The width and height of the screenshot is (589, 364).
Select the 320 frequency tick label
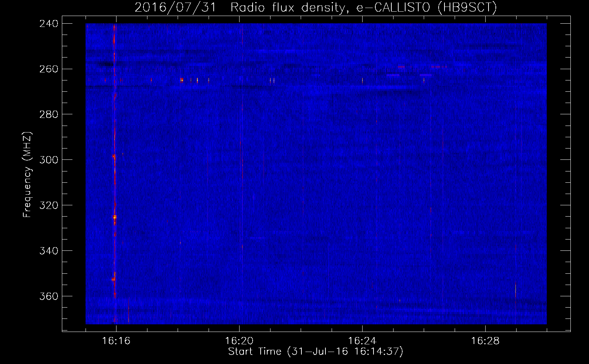[48, 205]
